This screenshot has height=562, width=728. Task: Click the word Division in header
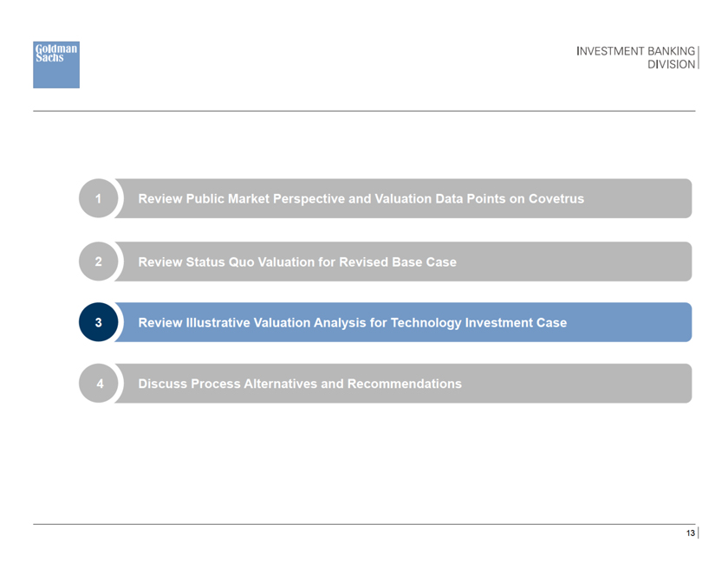671,64
